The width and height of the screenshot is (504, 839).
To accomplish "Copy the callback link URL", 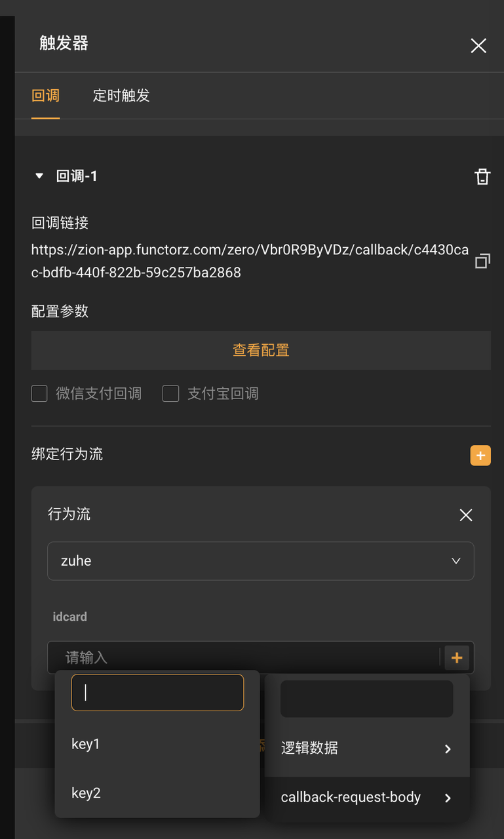I will point(482,261).
